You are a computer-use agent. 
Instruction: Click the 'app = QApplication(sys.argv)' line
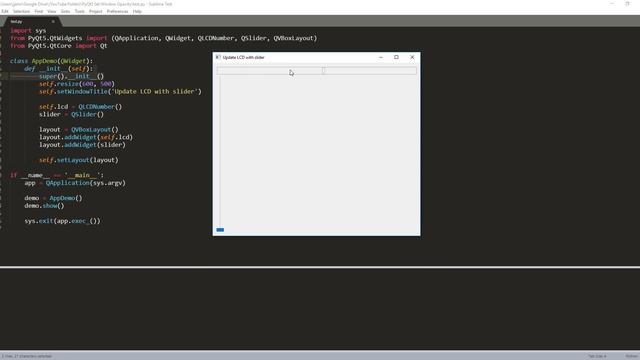[75, 183]
